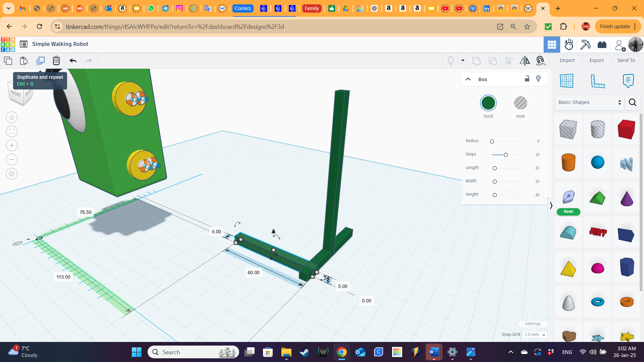
Task: Click the Import button
Action: click(x=567, y=61)
